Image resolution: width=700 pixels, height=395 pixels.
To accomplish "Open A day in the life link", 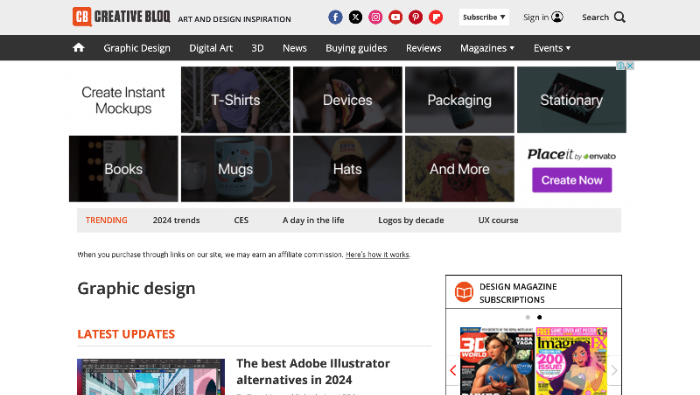I will point(313,220).
